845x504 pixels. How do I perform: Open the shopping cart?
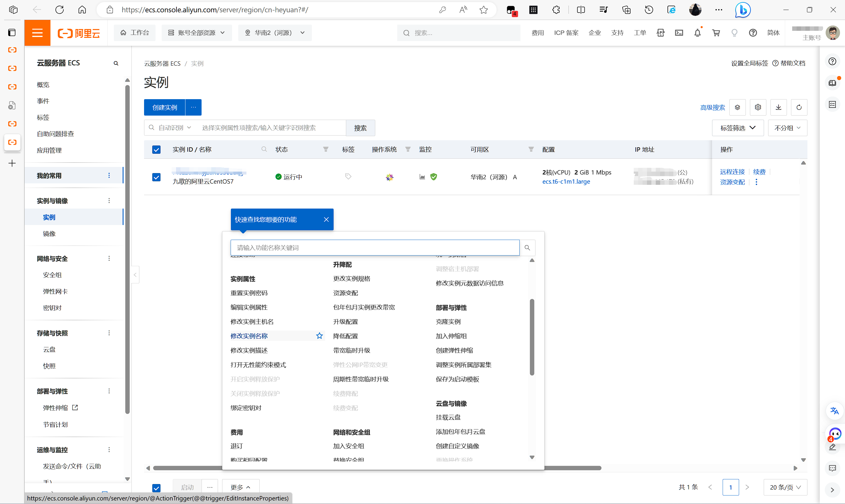(716, 33)
